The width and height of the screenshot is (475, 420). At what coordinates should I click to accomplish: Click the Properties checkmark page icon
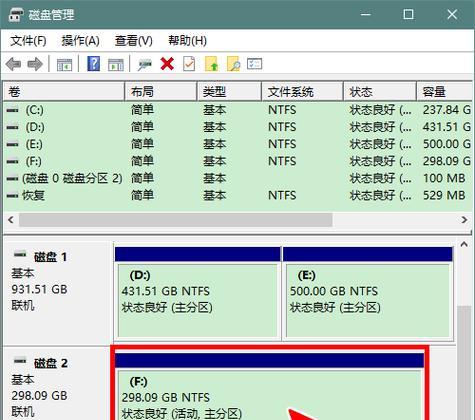(189, 64)
